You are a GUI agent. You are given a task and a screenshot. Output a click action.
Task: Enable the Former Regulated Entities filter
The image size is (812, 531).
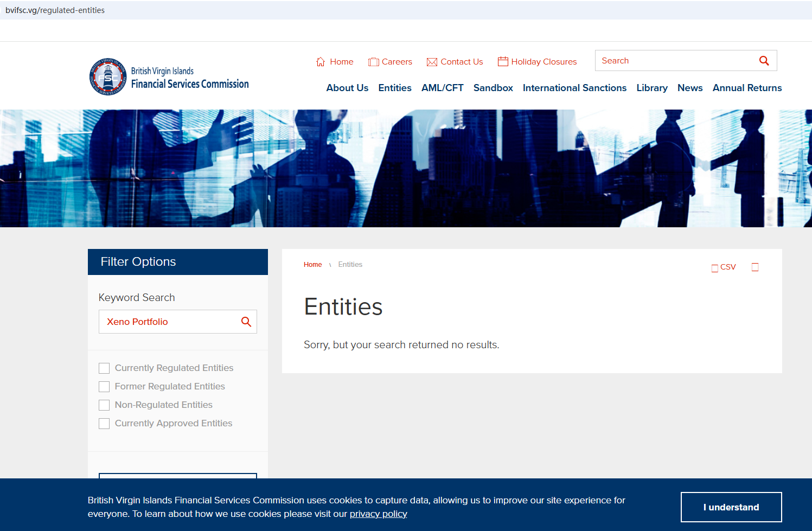(x=104, y=387)
